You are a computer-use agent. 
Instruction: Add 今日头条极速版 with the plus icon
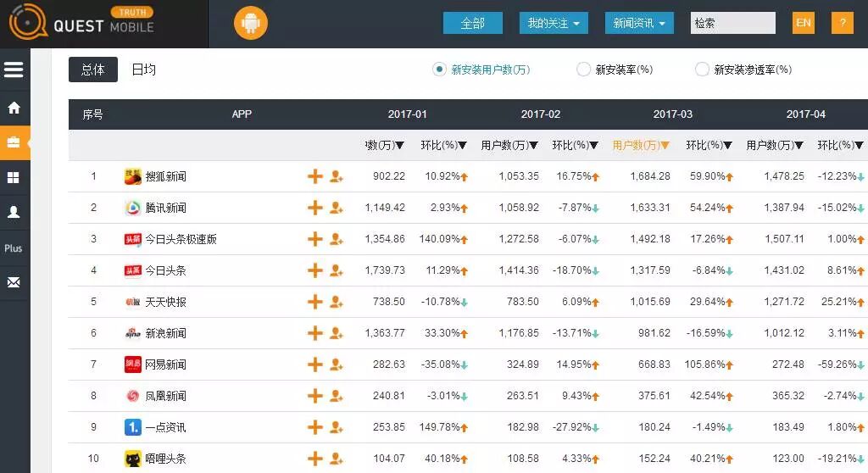pyautogui.click(x=315, y=239)
